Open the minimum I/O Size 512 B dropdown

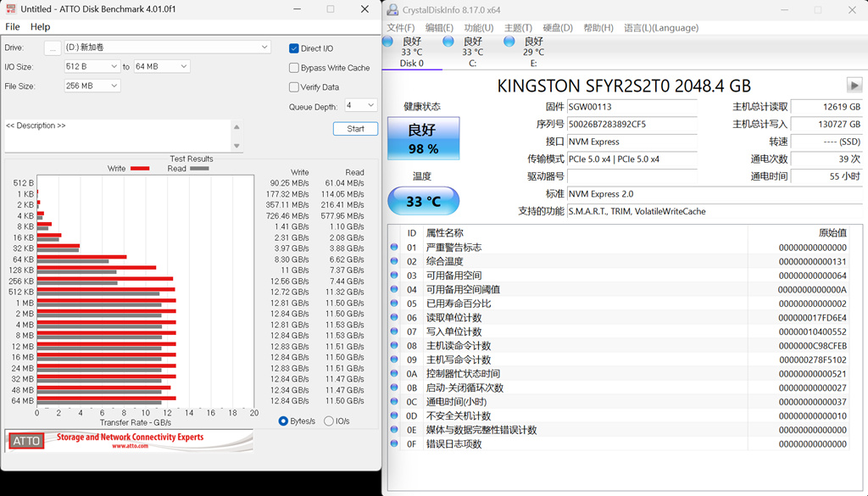tap(92, 66)
